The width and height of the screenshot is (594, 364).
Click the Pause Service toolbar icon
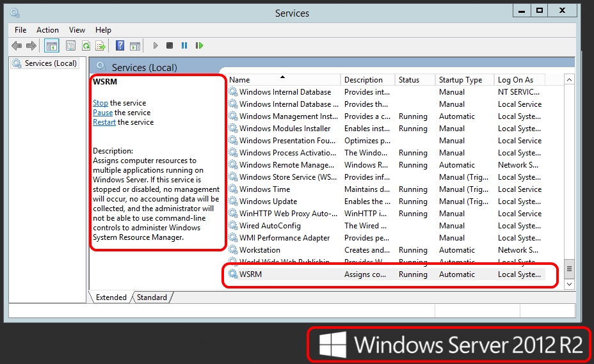tap(184, 46)
